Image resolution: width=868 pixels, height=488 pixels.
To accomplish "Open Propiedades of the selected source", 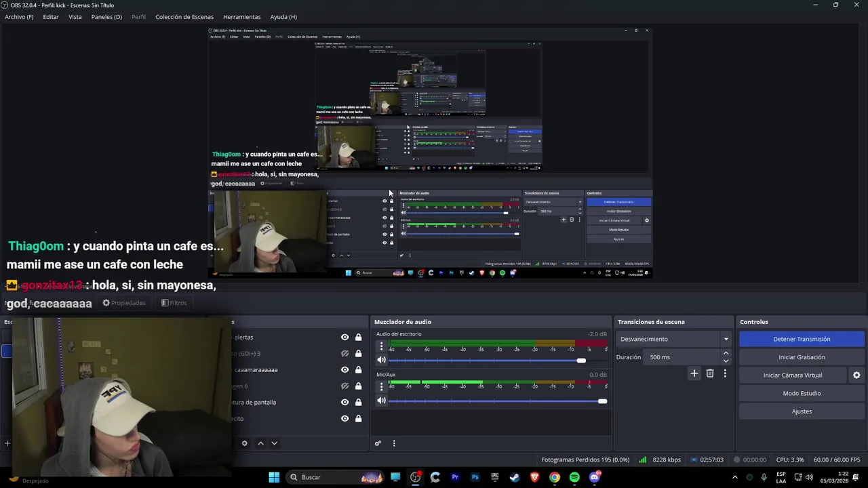I will pyautogui.click(x=124, y=303).
